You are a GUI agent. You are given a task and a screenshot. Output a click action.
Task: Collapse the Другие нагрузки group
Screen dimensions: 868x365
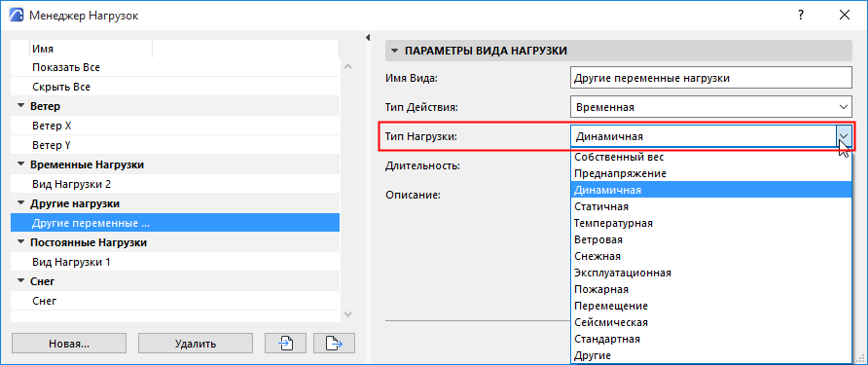21,203
